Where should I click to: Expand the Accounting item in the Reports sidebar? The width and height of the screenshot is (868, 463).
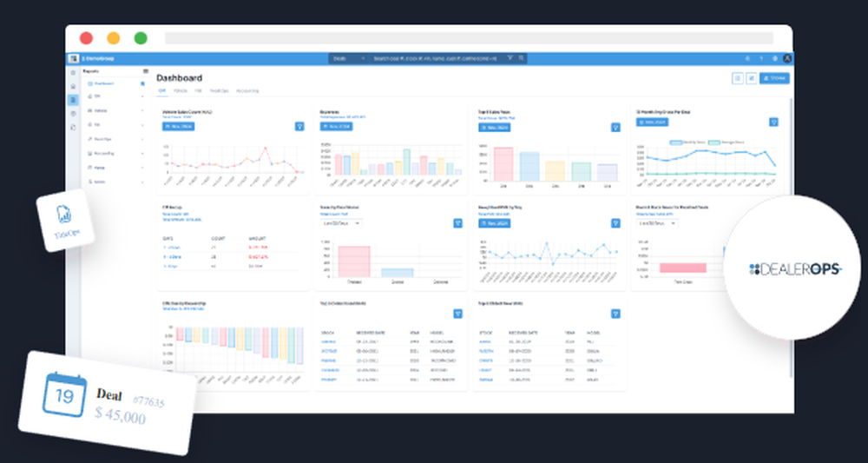click(115, 154)
